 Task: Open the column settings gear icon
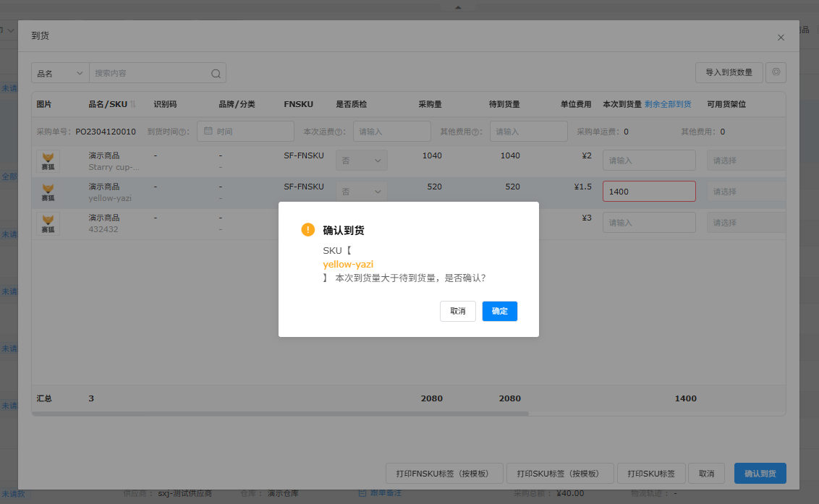(776, 72)
